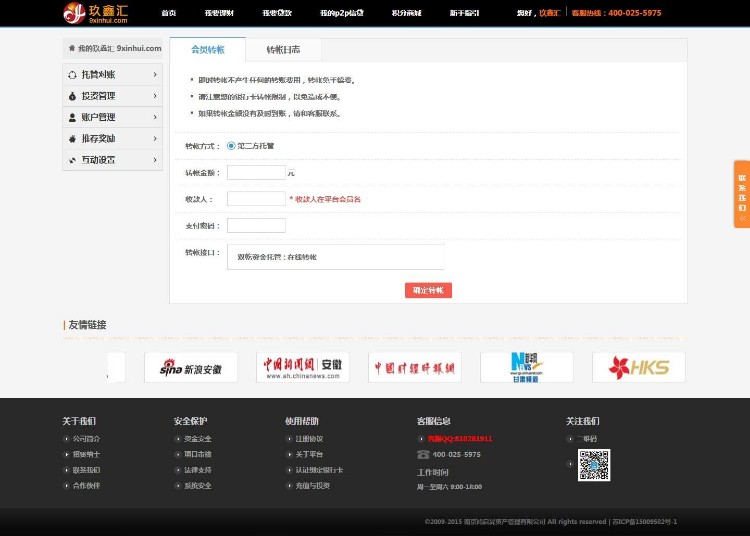Screen dimensions: 750x536
Task: Expand the 账户管理 chevron arrow
Action: pos(155,117)
